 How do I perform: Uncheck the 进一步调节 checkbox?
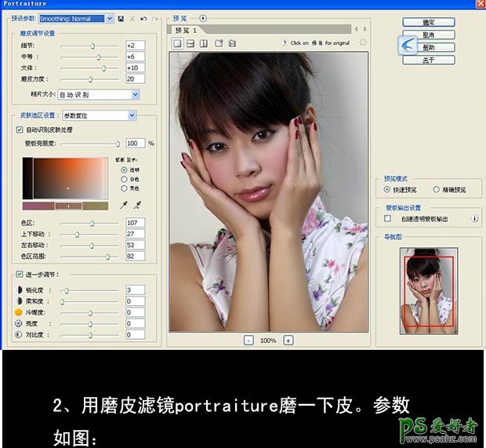tap(20, 275)
